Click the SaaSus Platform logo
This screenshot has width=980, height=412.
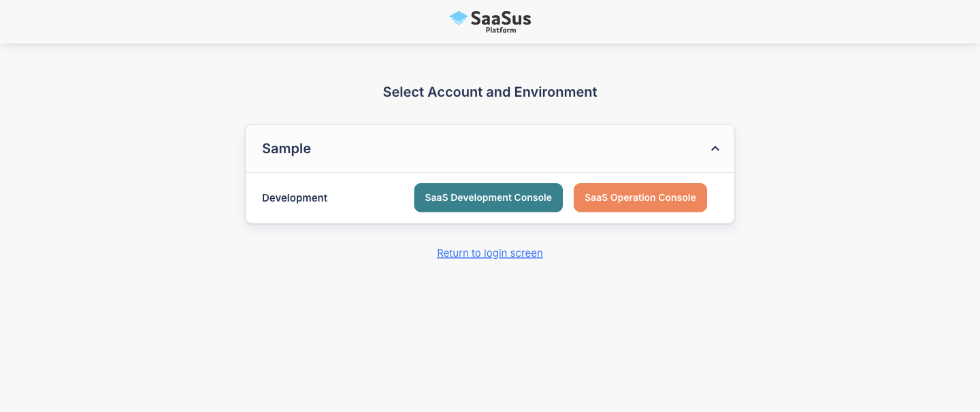490,21
